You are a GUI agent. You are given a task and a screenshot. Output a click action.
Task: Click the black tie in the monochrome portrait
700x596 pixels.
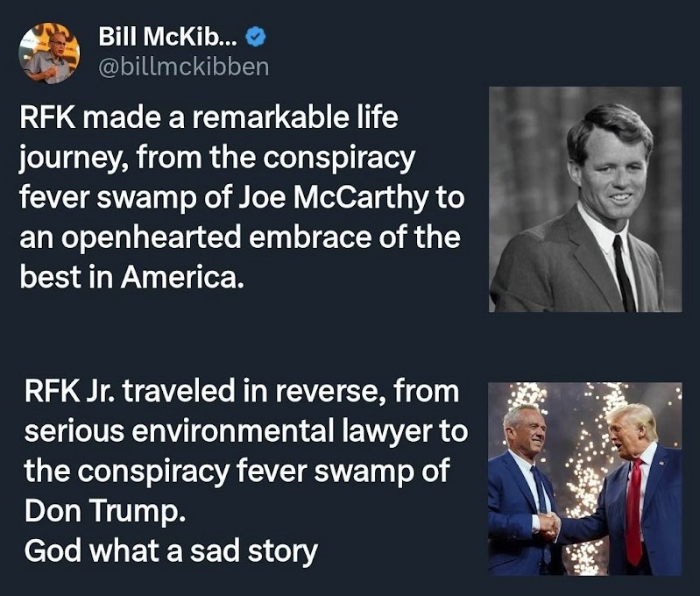624,273
